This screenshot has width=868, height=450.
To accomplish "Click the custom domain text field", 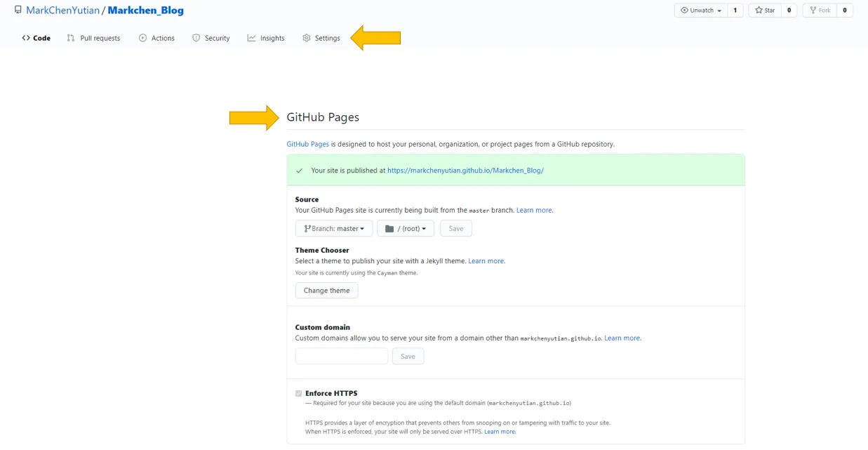I will click(342, 357).
